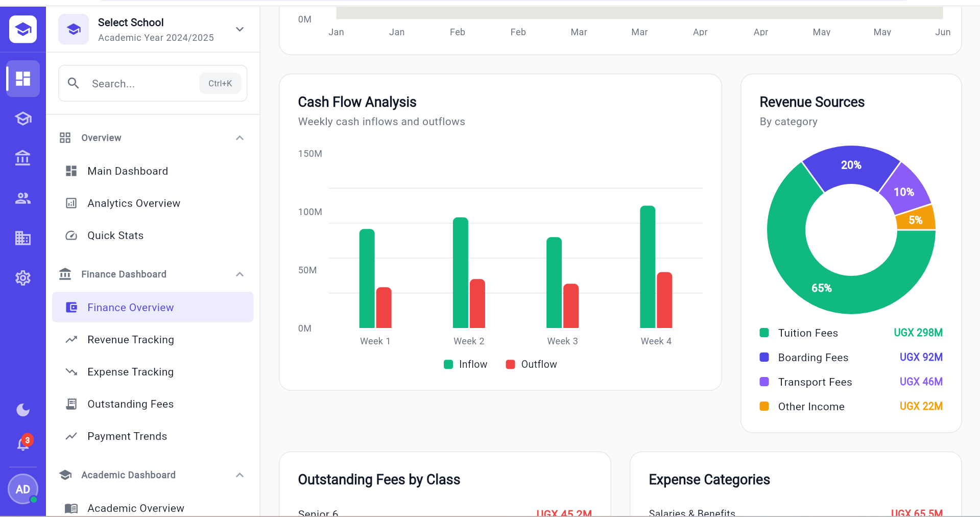Screen dimensions: 980x517
Task: Click the school logo at top left
Action: tap(23, 29)
